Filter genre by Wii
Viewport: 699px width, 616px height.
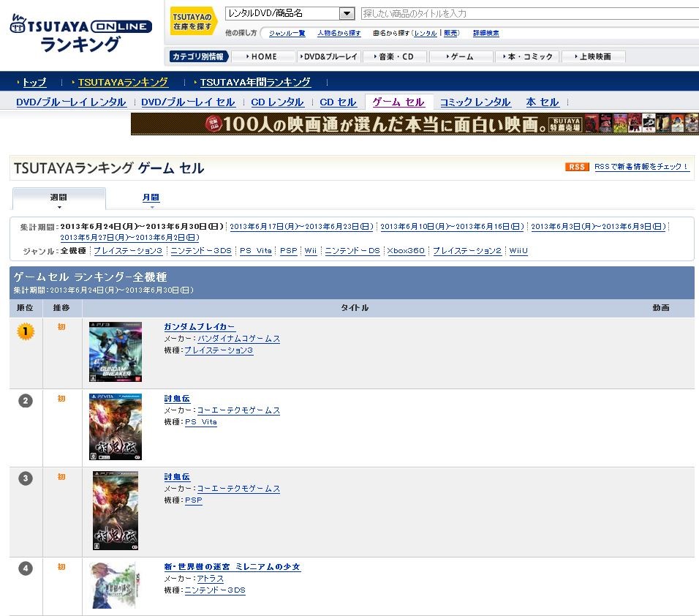coord(311,251)
